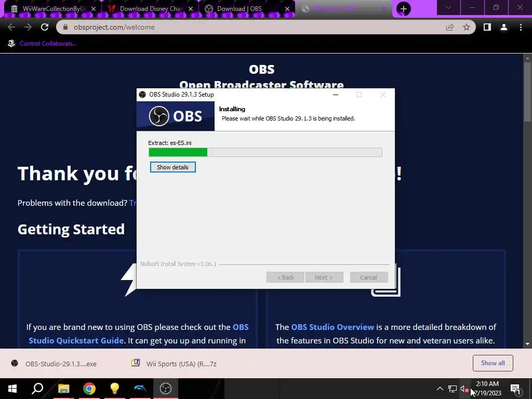
Task: Open Google Chrome from taskbar
Action: 89,389
